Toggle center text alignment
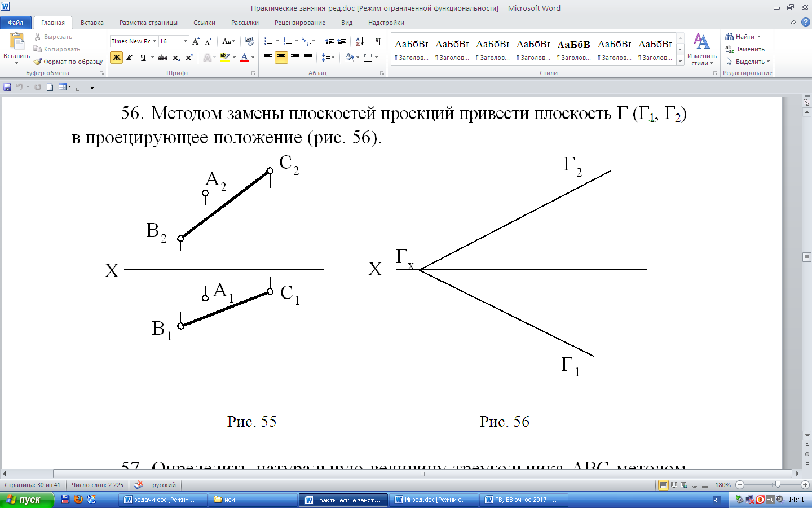Screen dimensions: 812x508 click(x=281, y=58)
